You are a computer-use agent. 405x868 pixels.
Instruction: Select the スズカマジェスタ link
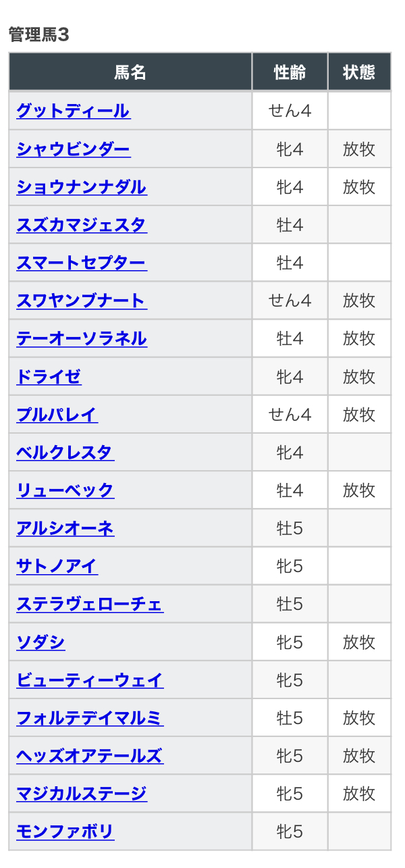81,224
